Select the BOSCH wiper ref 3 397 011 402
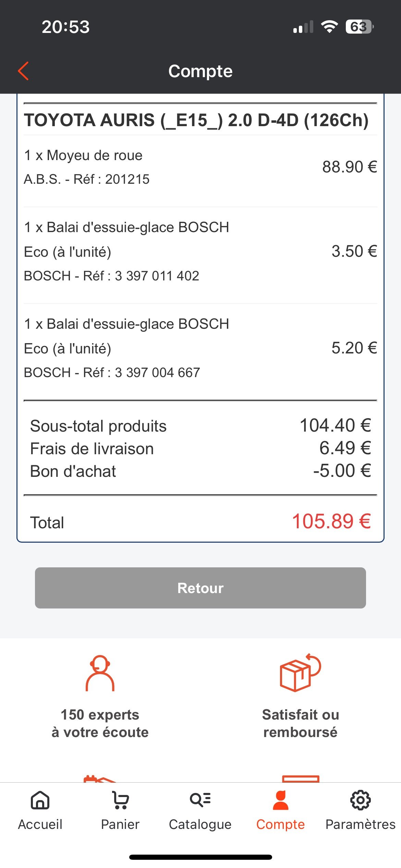 pyautogui.click(x=111, y=276)
